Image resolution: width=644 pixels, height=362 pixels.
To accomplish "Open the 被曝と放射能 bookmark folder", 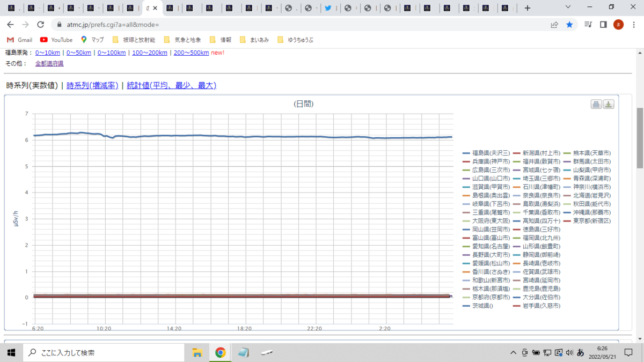I will tap(134, 40).
